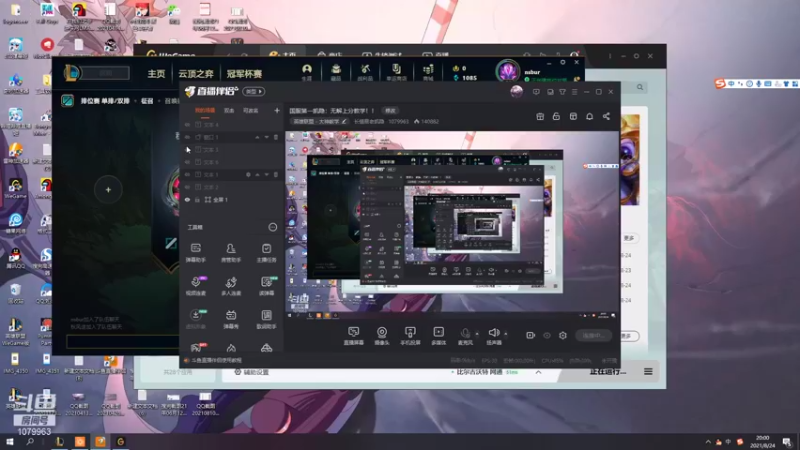Screen dimensions: 800x450
Task: Click the record video icon beside settings gear
Action: 531,335
